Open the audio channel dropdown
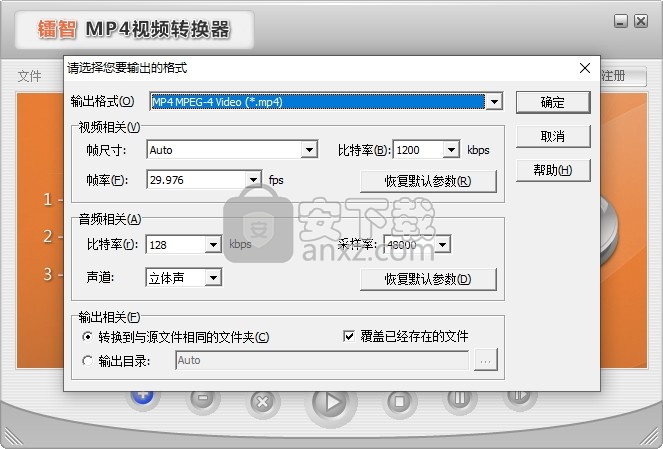This screenshot has height=449, width=663. pyautogui.click(x=213, y=278)
